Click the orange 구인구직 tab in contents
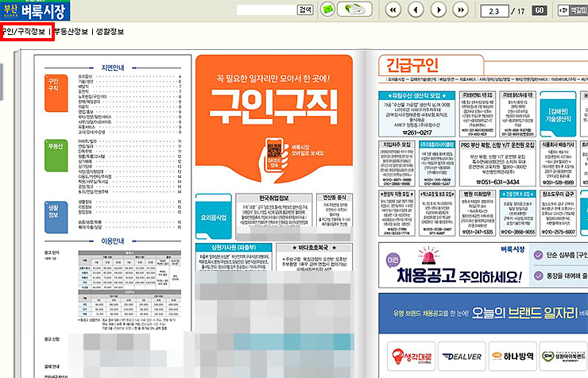Screen dimensions: 588x378 (x=56, y=93)
